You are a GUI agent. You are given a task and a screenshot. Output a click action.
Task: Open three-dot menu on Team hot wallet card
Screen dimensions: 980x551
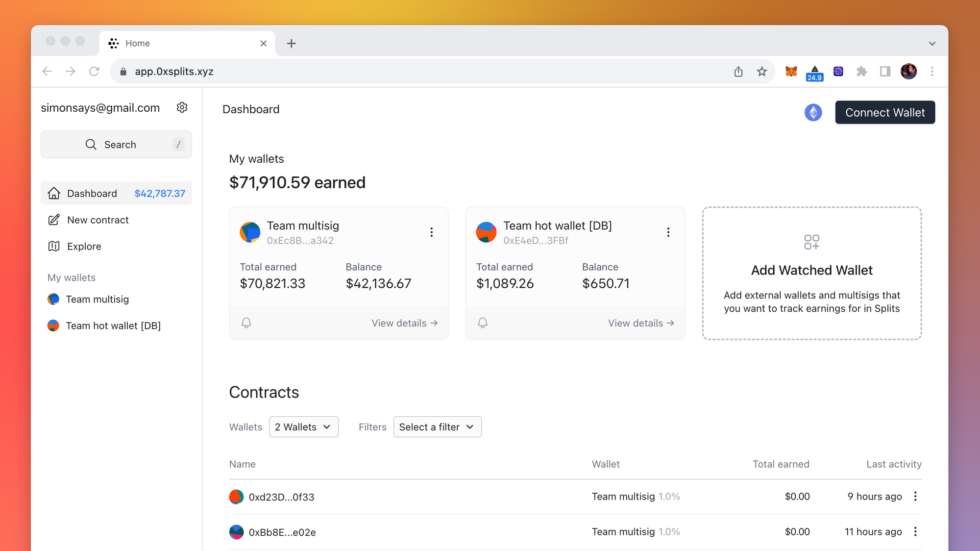point(668,232)
